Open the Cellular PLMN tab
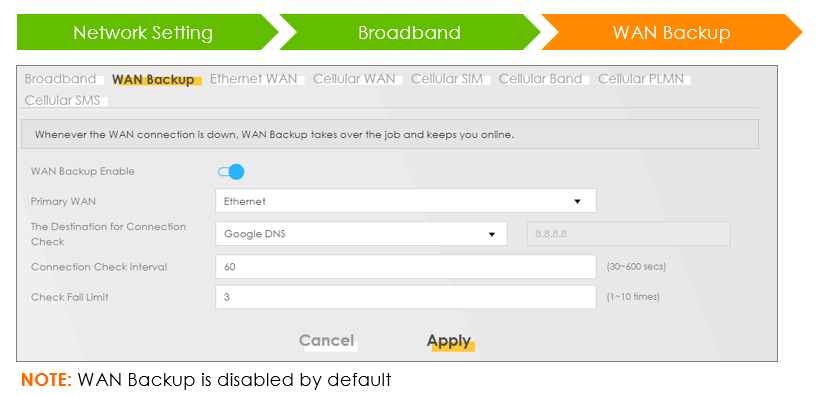 coord(641,79)
